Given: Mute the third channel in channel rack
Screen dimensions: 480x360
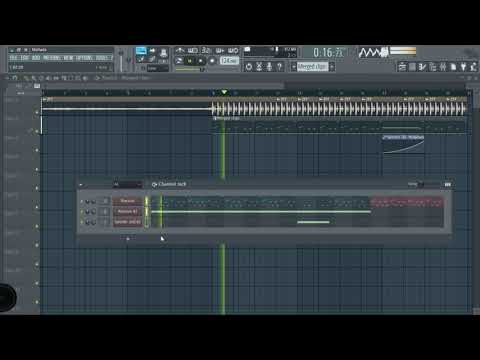Looking at the screenshot, I should click(x=82, y=222).
